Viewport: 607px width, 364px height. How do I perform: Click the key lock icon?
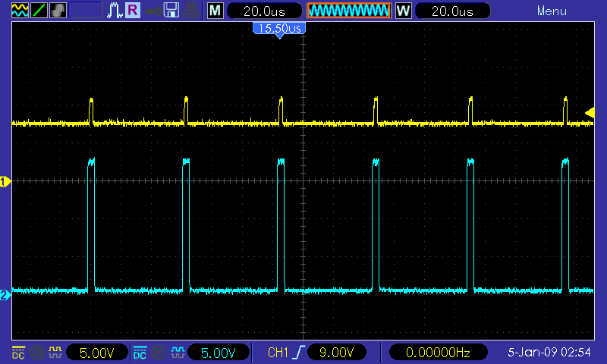[x=153, y=11]
